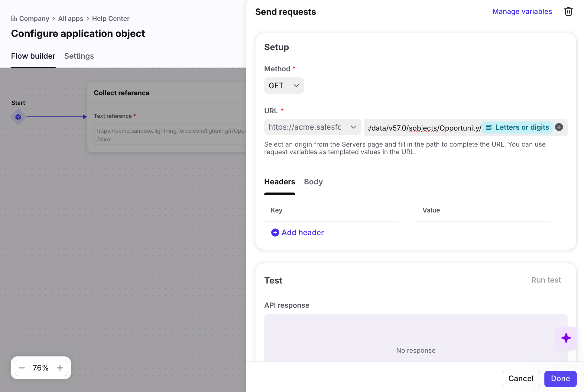Image resolution: width=584 pixels, height=392 pixels.
Task: Open the Settings tab
Action: (x=79, y=56)
